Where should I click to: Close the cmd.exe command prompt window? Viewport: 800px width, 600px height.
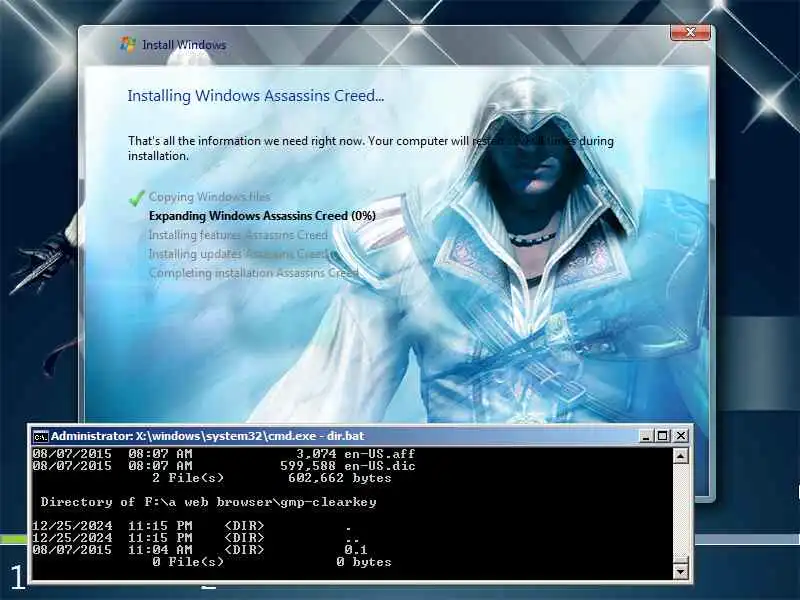[681, 436]
